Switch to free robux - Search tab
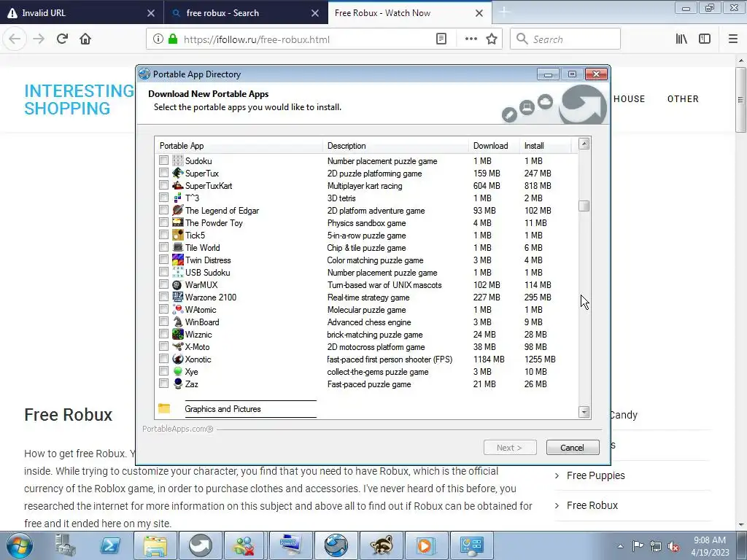Viewport: 747px width, 560px height. coord(245,13)
